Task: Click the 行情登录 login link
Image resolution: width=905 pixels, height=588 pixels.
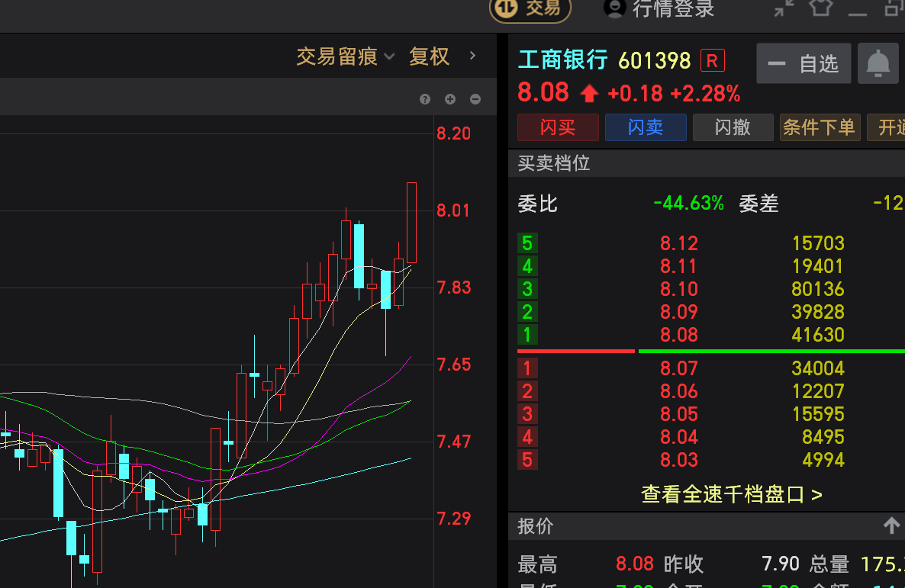Action: (673, 8)
